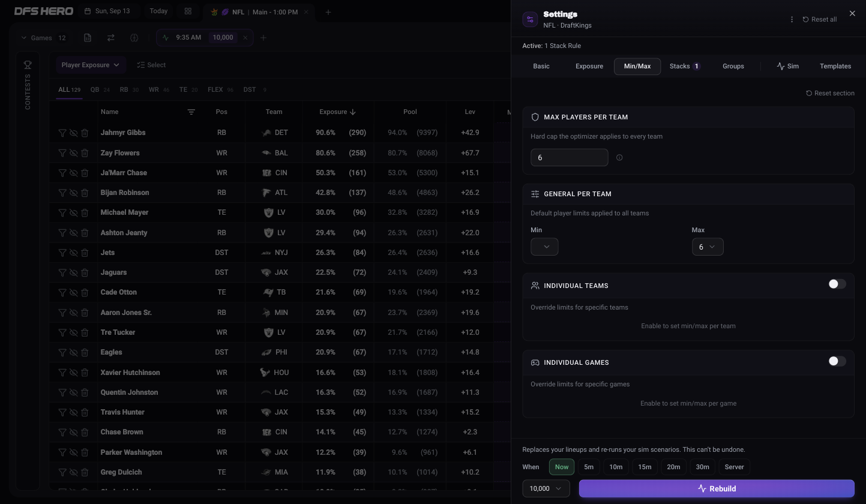Click the trash icon in Greg Dulcich row
Viewport: 866px width, 504px height.
coord(85,472)
